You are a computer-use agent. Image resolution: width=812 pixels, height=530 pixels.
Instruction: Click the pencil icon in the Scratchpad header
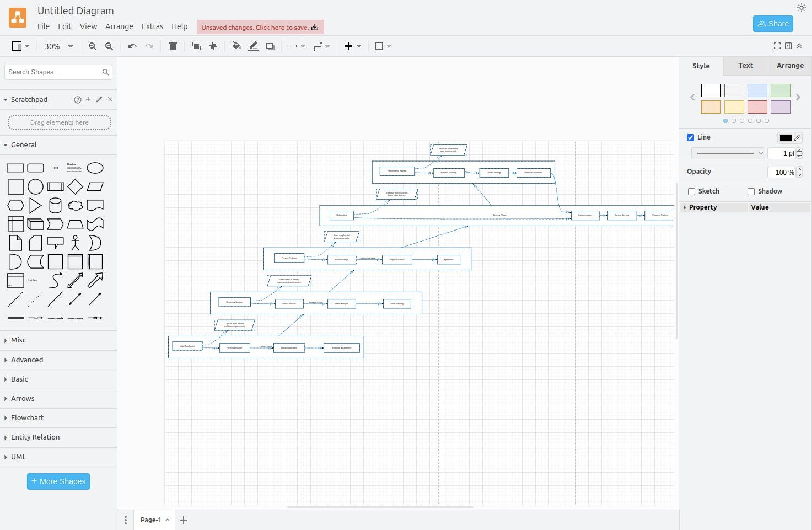point(99,99)
